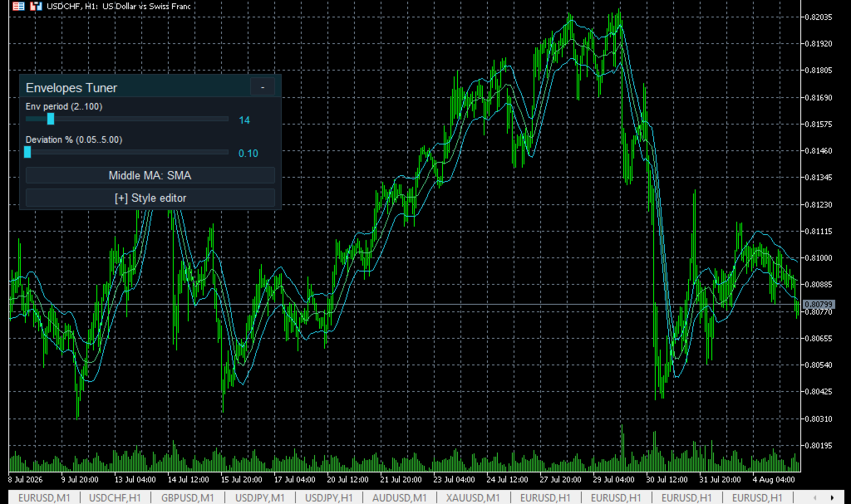Click the 30 Jul 12:00 label on the time axis
The width and height of the screenshot is (851, 504).
coord(667,480)
